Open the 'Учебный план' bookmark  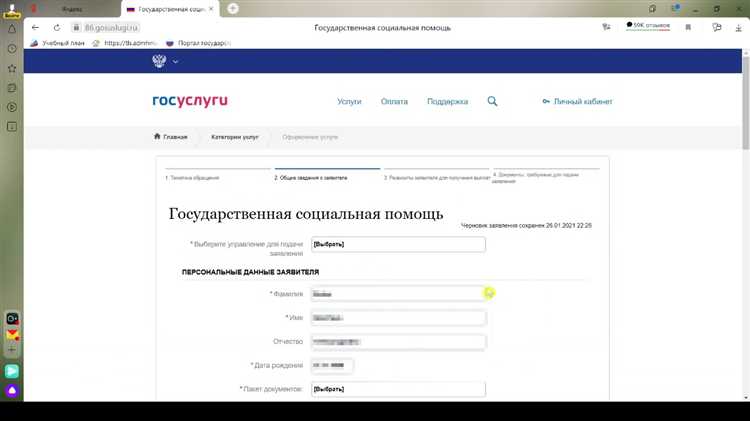pyautogui.click(x=57, y=43)
